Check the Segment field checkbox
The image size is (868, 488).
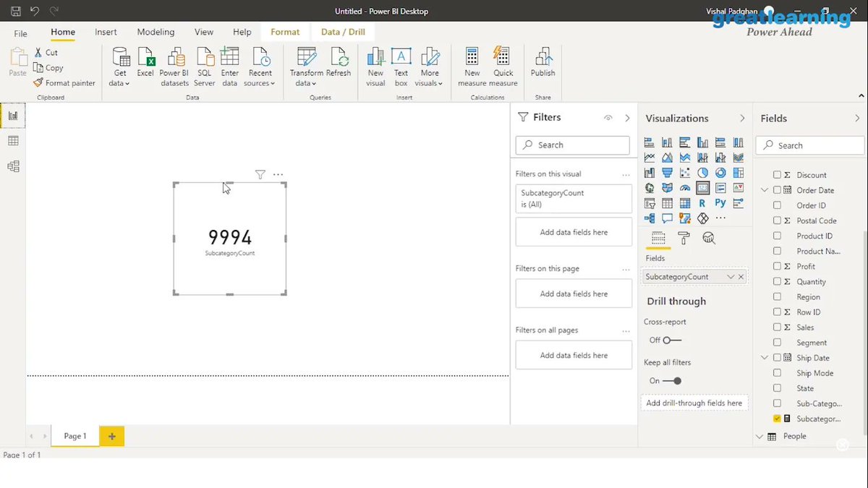pos(777,342)
